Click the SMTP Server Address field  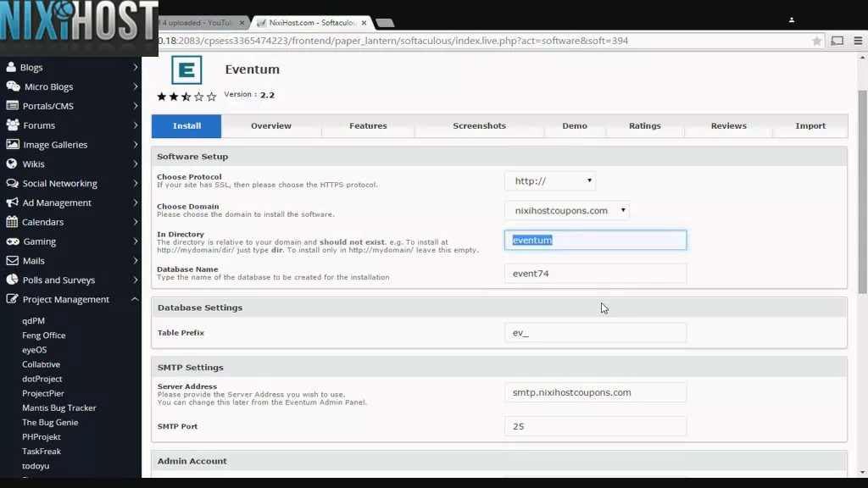tap(595, 392)
